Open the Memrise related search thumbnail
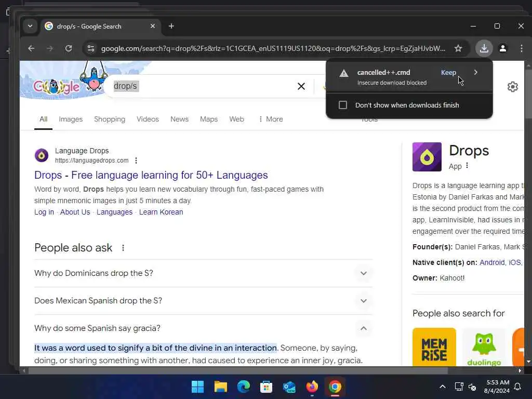This screenshot has width=532, height=399. click(434, 347)
